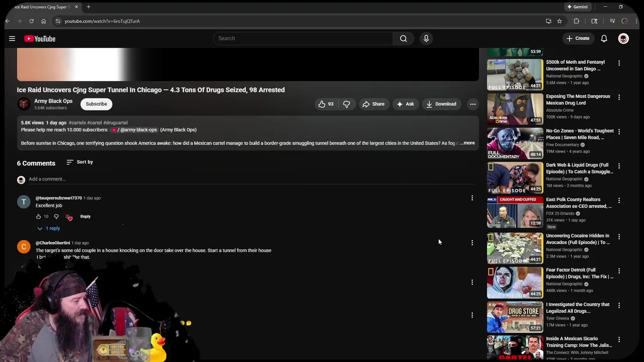Like the video with 93 likes
644x362 pixels.
[326, 104]
